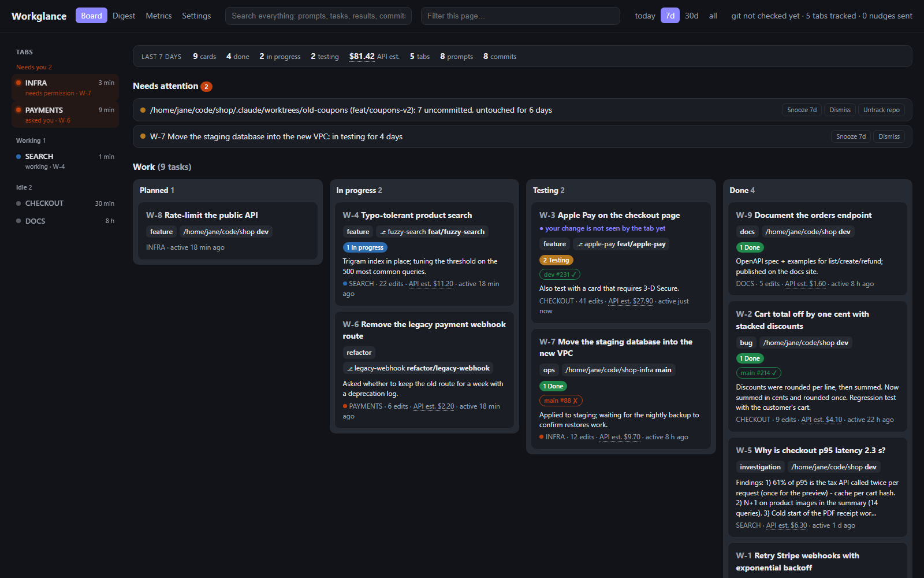This screenshot has width=924, height=578.
Task: Focus the Search everything input field
Action: pyautogui.click(x=318, y=16)
